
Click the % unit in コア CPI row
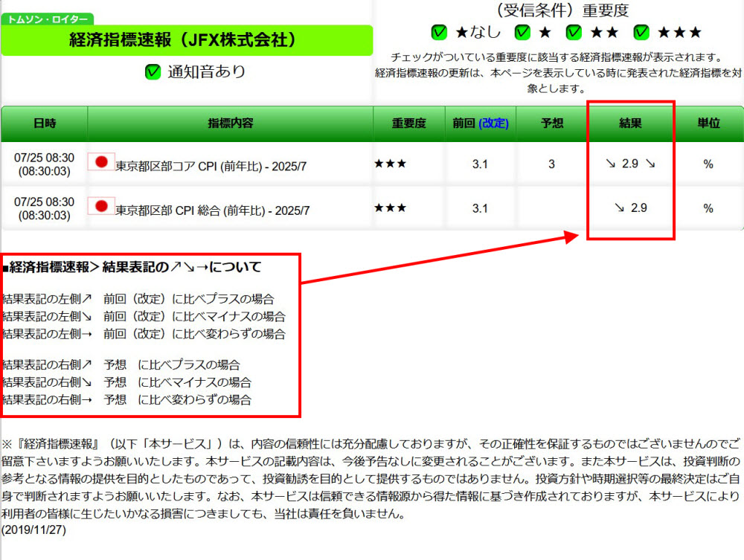(x=708, y=164)
